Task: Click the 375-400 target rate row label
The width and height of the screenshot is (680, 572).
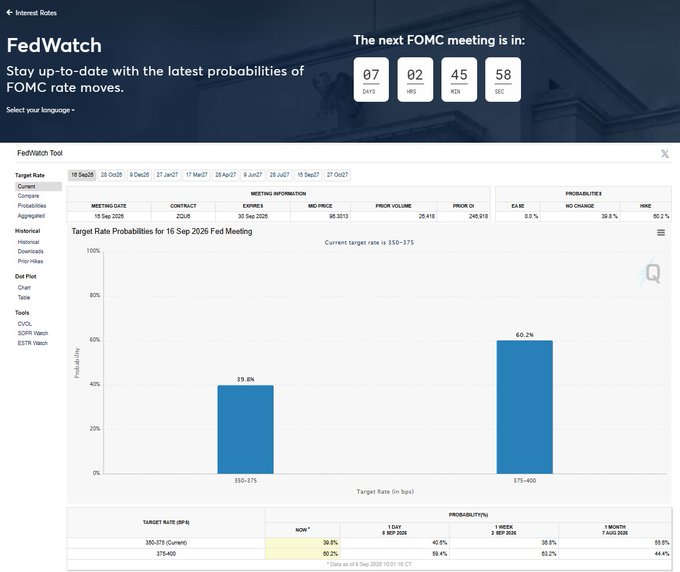Action: (x=166, y=554)
